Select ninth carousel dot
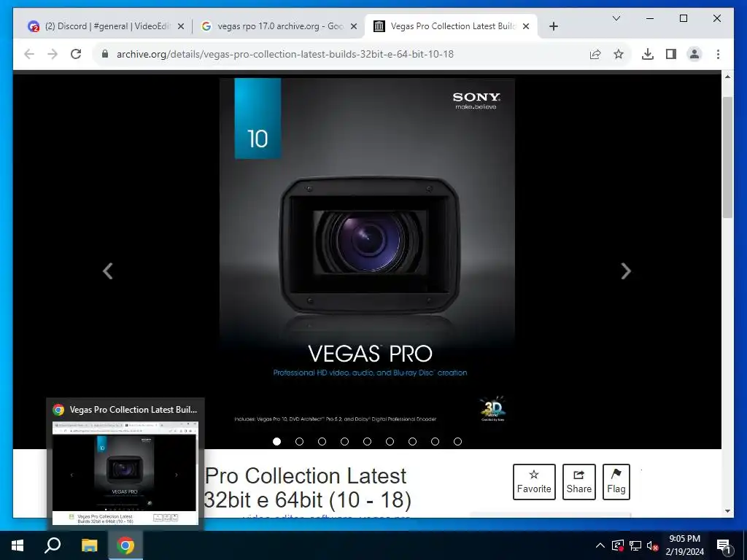Image resolution: width=747 pixels, height=560 pixels. click(x=458, y=441)
